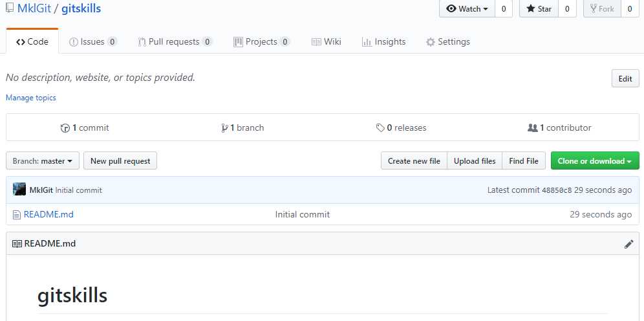Click the eye icon in Watch button
The height and width of the screenshot is (321, 644).
(x=451, y=8)
